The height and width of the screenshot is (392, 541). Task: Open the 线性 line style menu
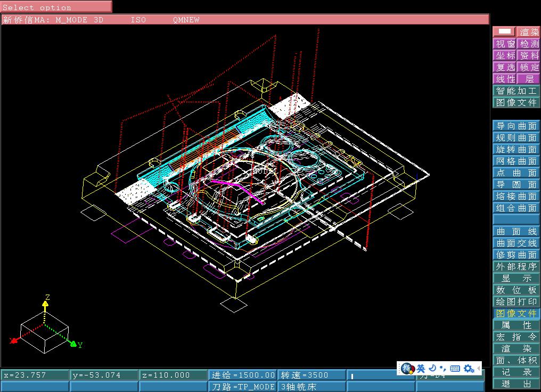[505, 79]
